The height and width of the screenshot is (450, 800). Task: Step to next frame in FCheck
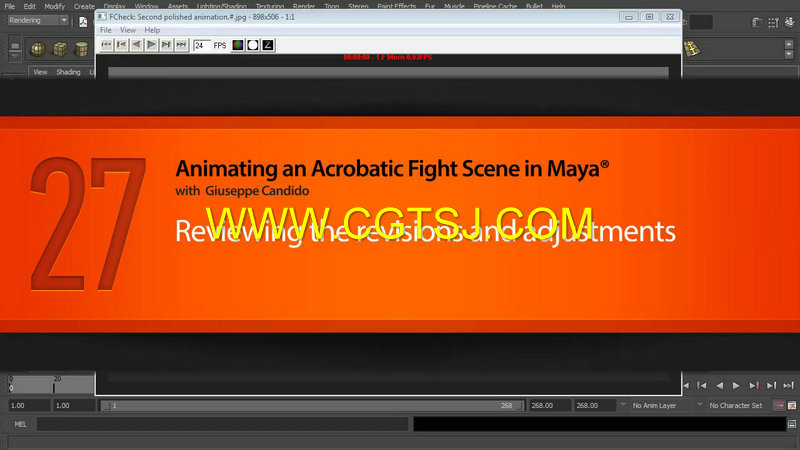166,45
